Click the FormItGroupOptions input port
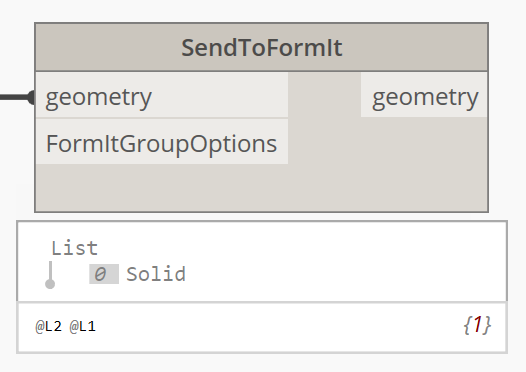 (x=162, y=142)
